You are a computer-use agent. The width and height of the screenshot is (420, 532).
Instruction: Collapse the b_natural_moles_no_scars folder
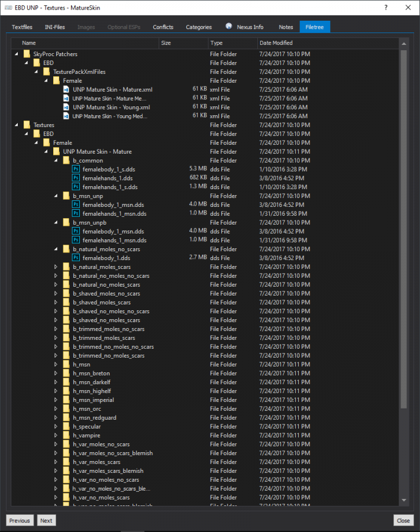(56, 249)
